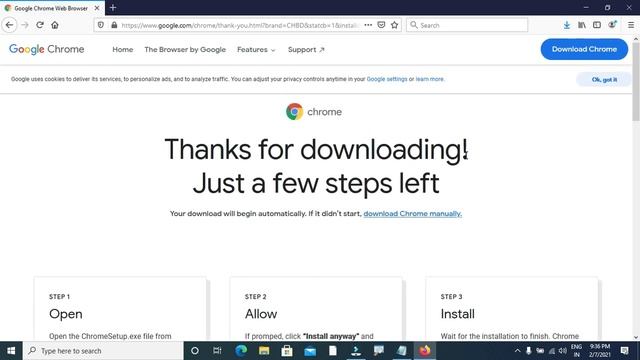The height and width of the screenshot is (360, 640).
Task: Save page to Pocket
Action: click(381, 25)
